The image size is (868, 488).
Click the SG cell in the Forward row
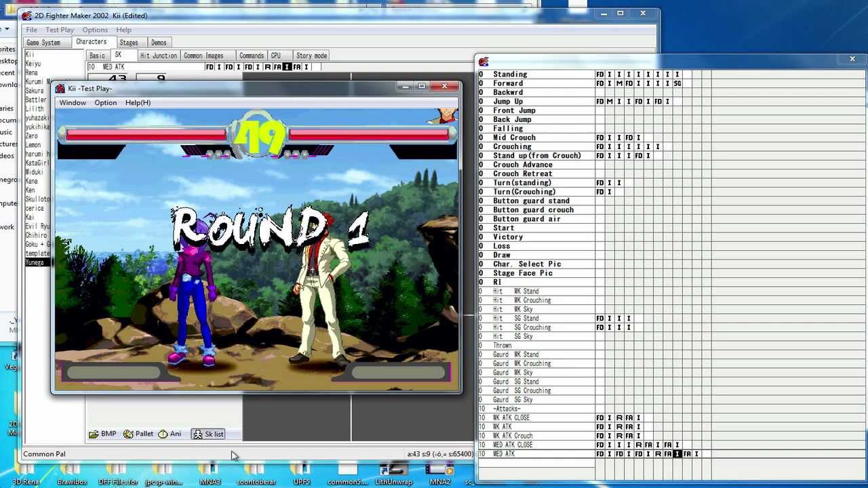point(677,83)
